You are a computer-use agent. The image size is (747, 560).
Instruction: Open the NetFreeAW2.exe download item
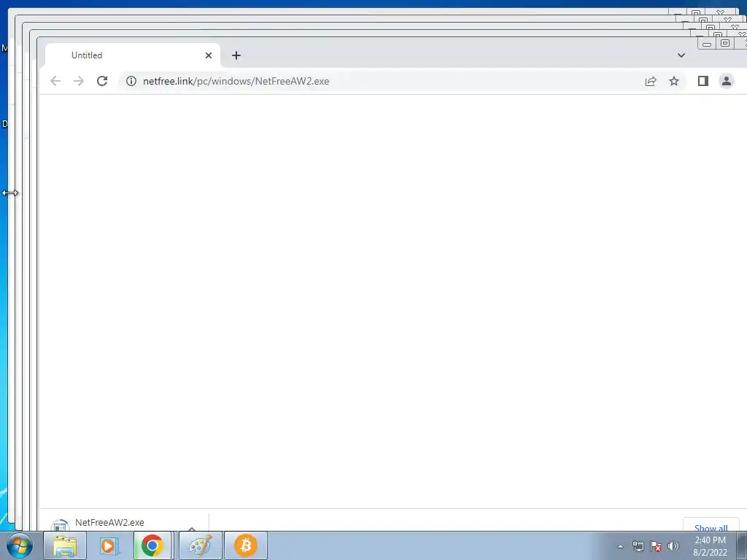(x=109, y=524)
